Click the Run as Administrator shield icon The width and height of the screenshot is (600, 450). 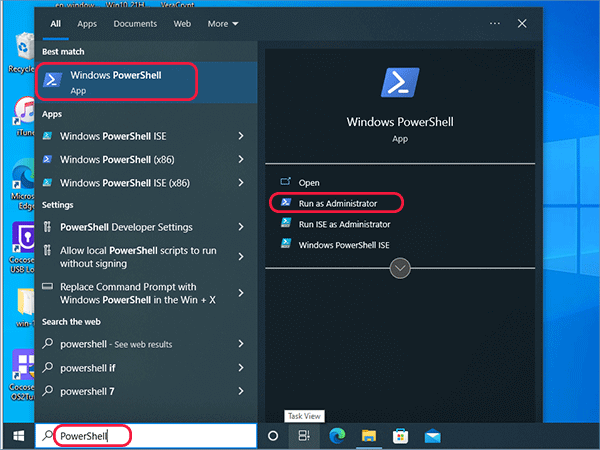[286, 202]
